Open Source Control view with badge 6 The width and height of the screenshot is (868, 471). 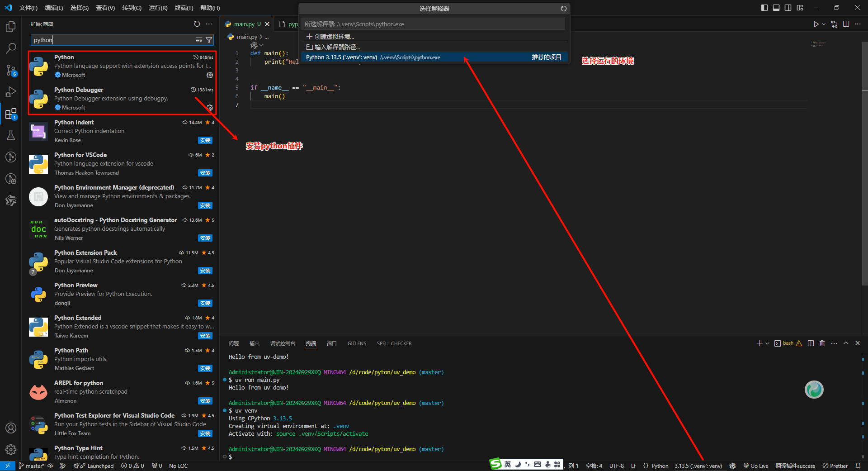click(11, 70)
